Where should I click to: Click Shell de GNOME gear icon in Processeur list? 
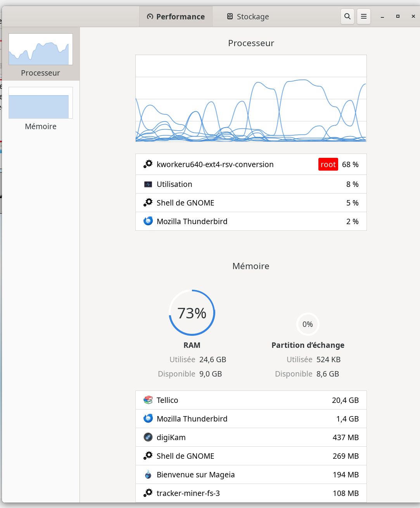pos(148,202)
